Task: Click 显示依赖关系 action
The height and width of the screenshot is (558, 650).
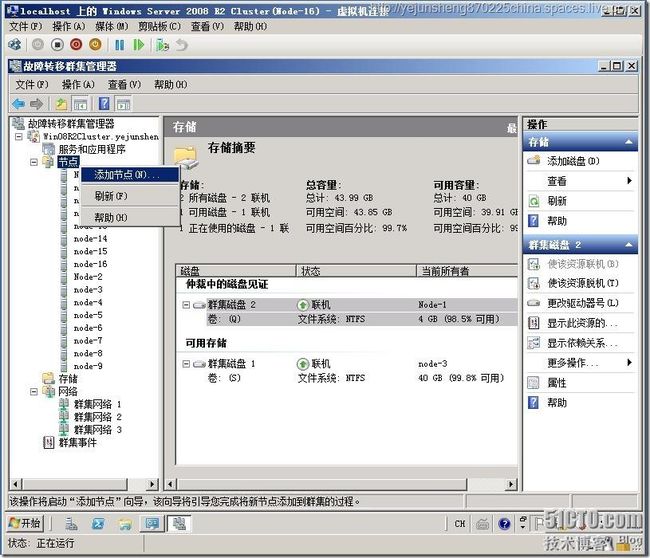Action: pyautogui.click(x=582, y=343)
